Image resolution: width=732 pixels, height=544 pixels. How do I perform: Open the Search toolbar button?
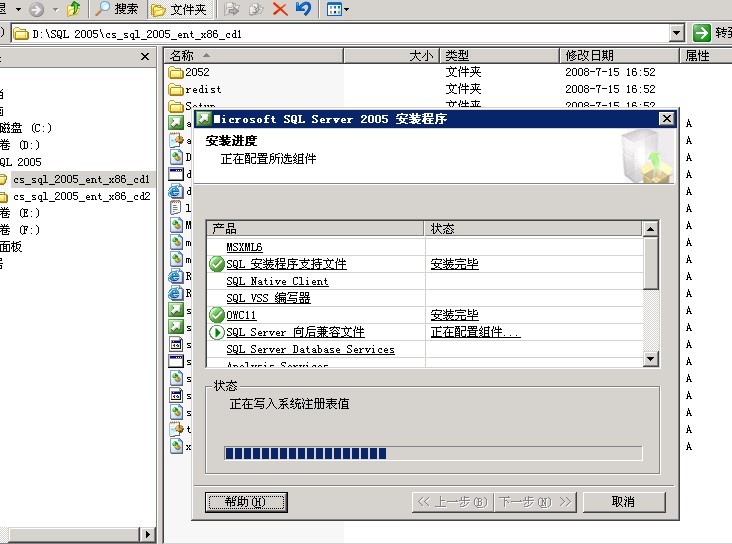(117, 9)
